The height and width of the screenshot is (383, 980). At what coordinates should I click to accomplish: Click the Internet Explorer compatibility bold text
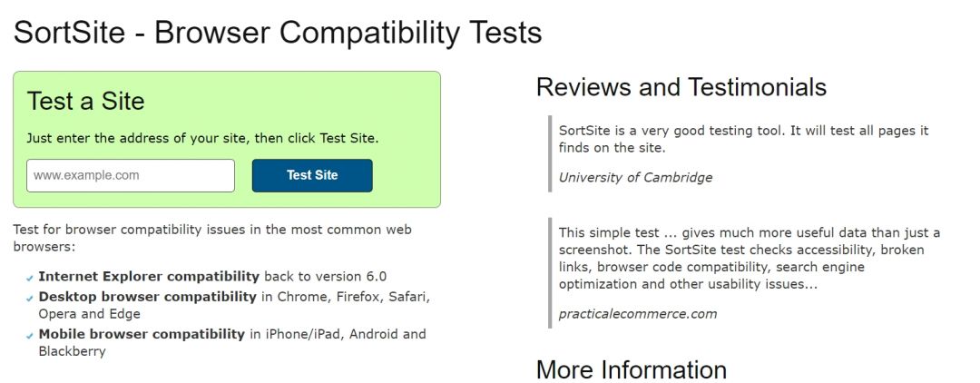click(x=149, y=276)
